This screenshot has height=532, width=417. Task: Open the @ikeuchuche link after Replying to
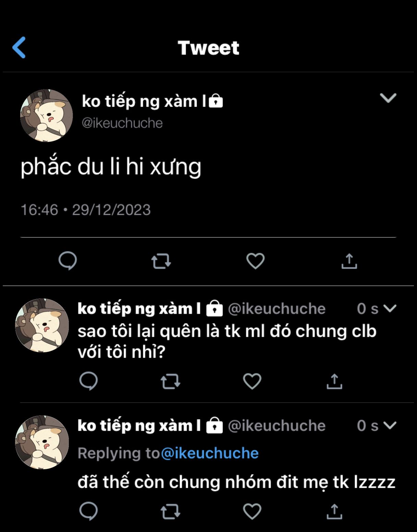coord(210,453)
